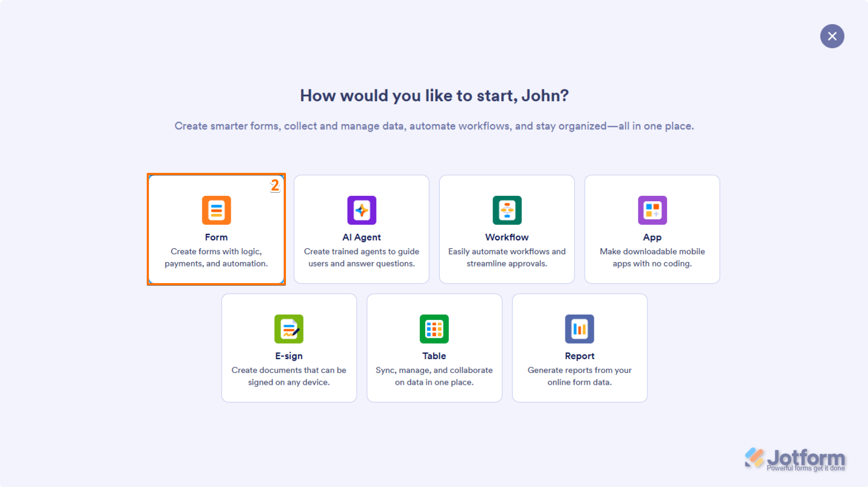Choose the Table card title

[x=434, y=356]
